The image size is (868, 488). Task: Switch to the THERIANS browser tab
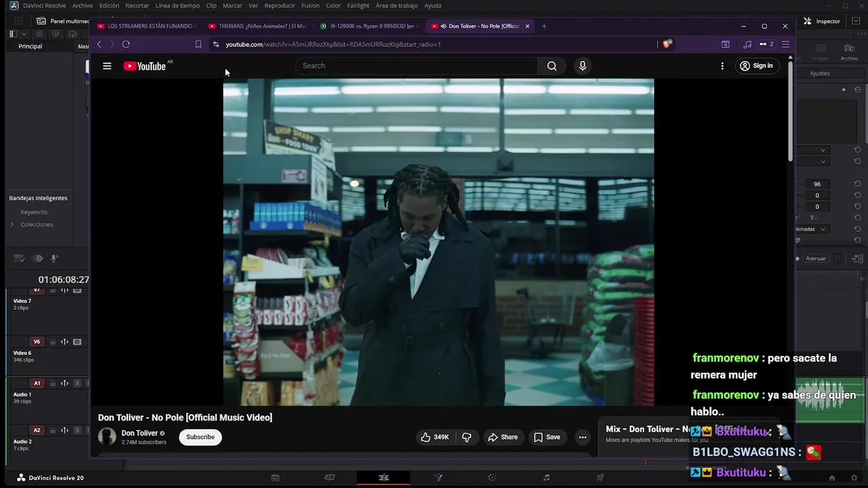pos(258,26)
